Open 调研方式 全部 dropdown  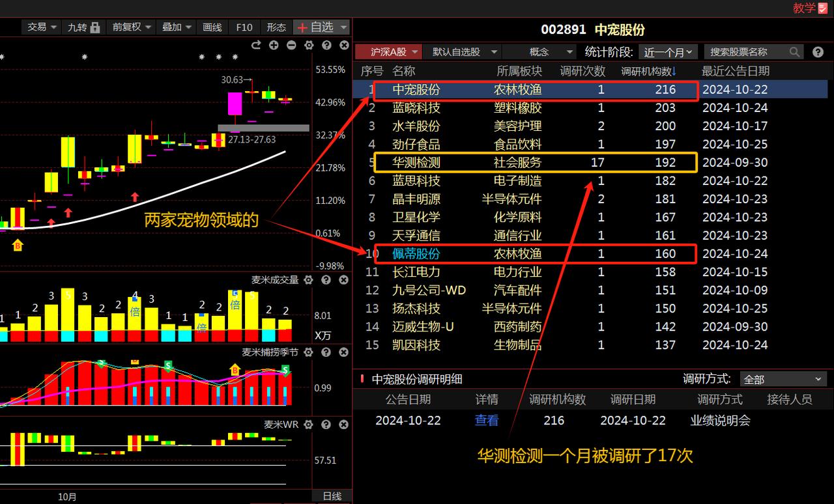[x=784, y=379]
